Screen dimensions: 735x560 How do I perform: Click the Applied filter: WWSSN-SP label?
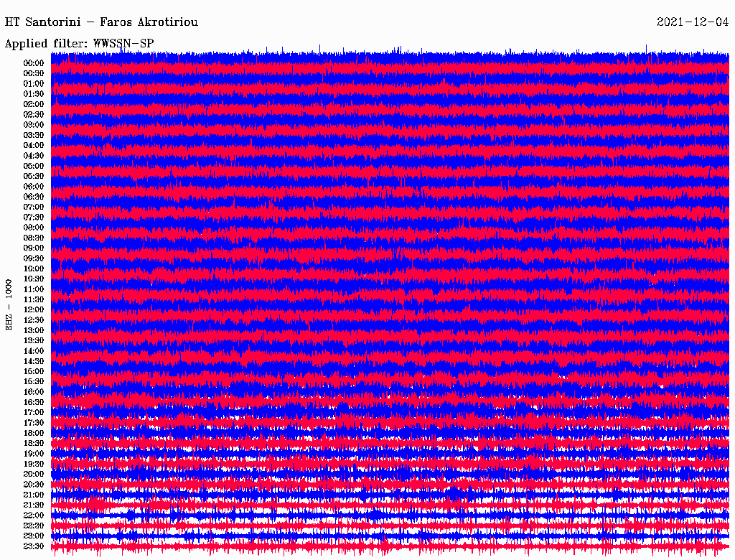tap(79, 44)
